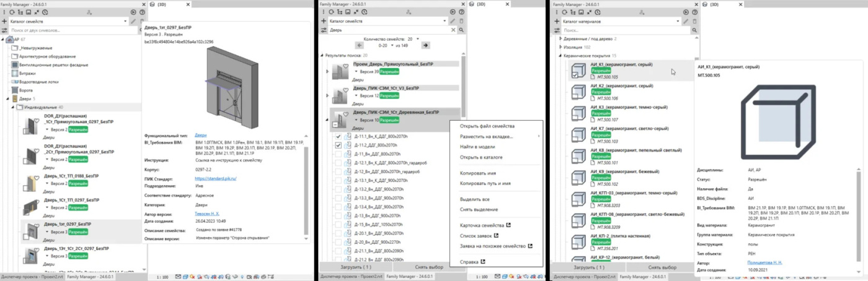Screen dimensions: 868x281
Task: Click the 'Ворота' category icon
Action: (15, 90)
